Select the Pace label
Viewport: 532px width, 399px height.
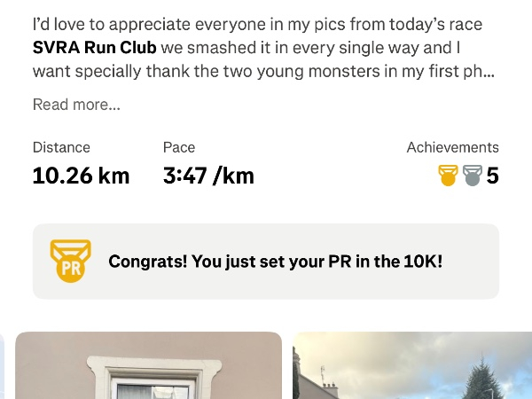click(x=179, y=147)
